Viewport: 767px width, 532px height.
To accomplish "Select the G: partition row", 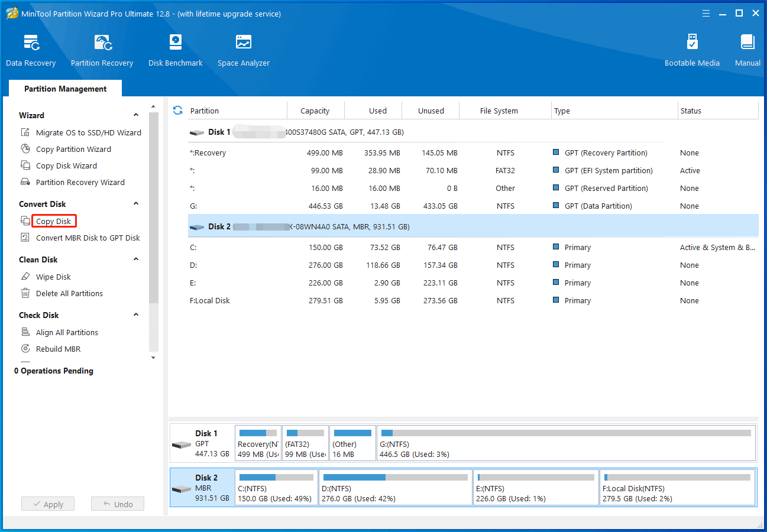I will [473, 206].
